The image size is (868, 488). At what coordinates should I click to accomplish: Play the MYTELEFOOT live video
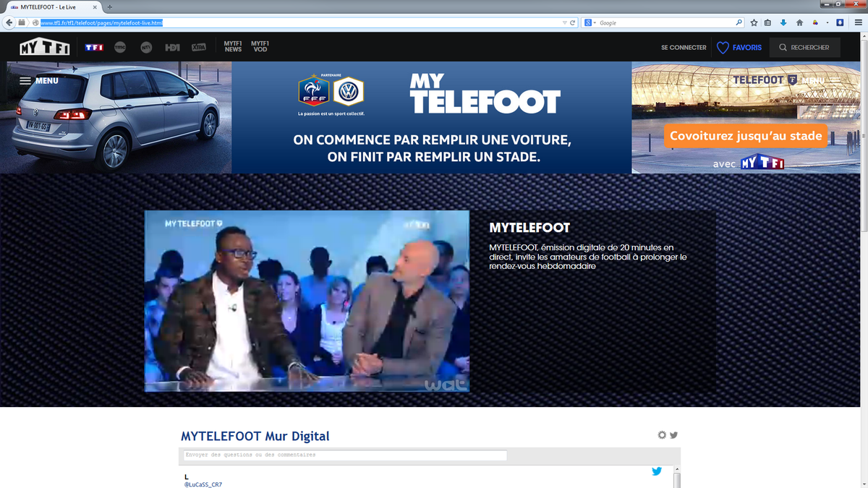tap(307, 301)
